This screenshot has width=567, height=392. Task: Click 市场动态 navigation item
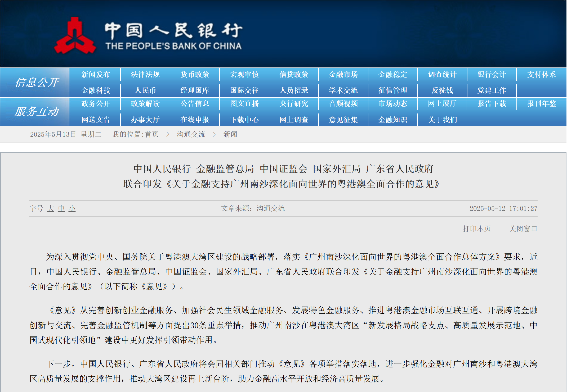[393, 104]
